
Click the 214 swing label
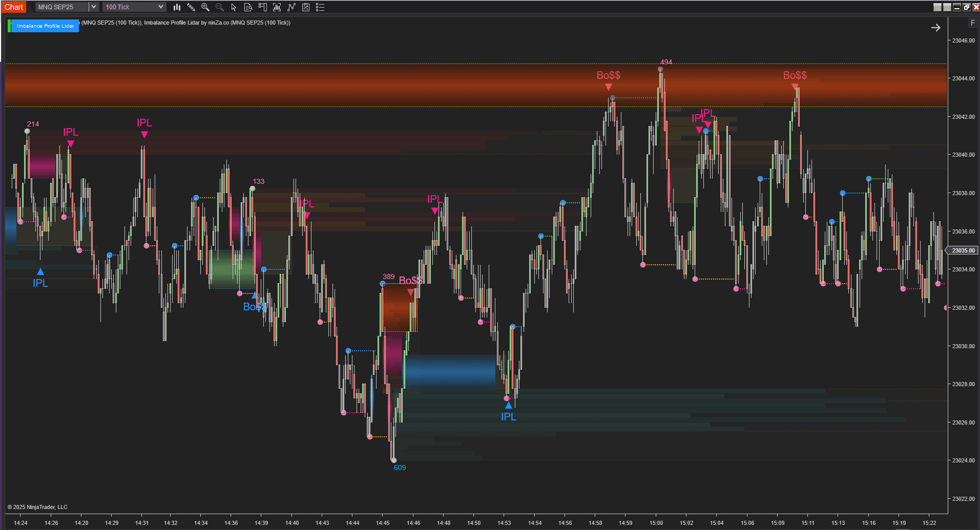[33, 124]
